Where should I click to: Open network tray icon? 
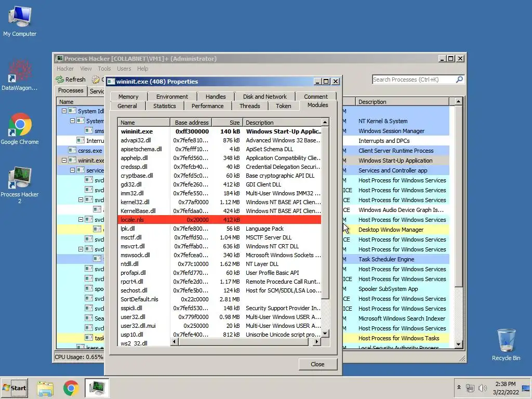(x=470, y=388)
